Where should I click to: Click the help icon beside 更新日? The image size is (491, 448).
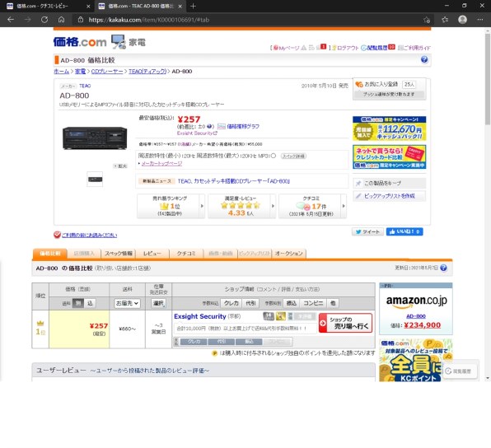click(x=443, y=268)
